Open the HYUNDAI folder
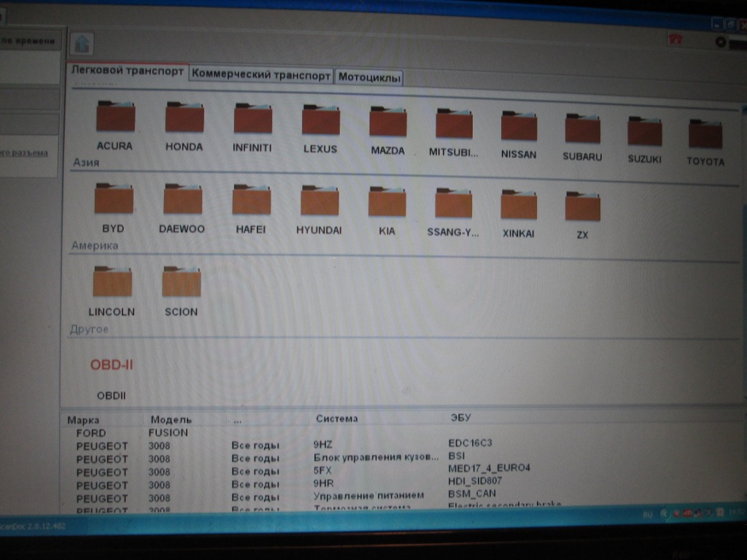The height and width of the screenshot is (560, 747). click(x=320, y=211)
